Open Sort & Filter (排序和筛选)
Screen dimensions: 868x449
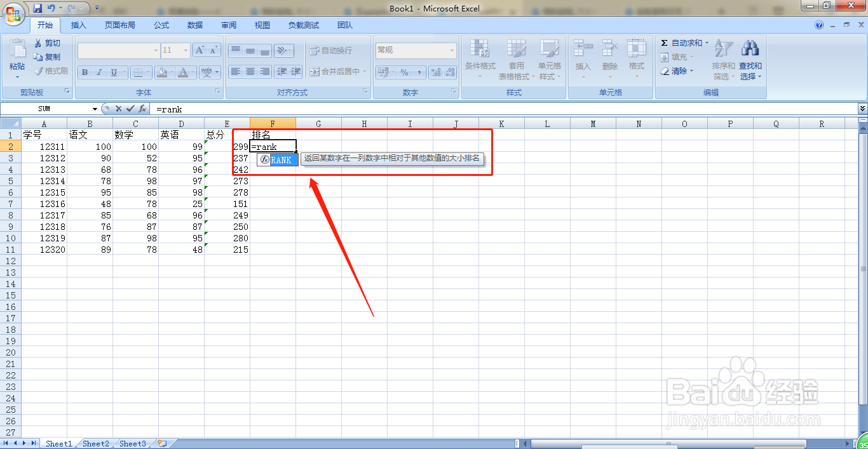tap(724, 60)
